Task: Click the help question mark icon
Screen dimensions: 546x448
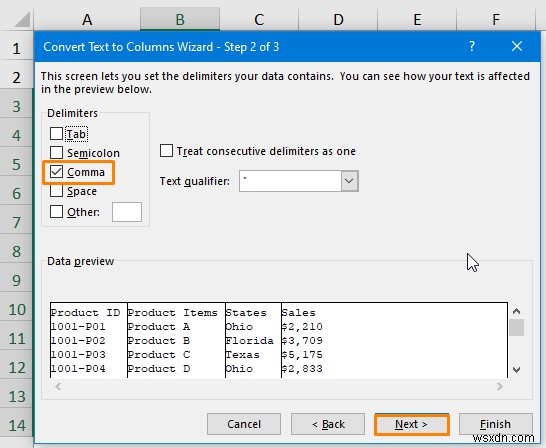Action: [x=471, y=46]
